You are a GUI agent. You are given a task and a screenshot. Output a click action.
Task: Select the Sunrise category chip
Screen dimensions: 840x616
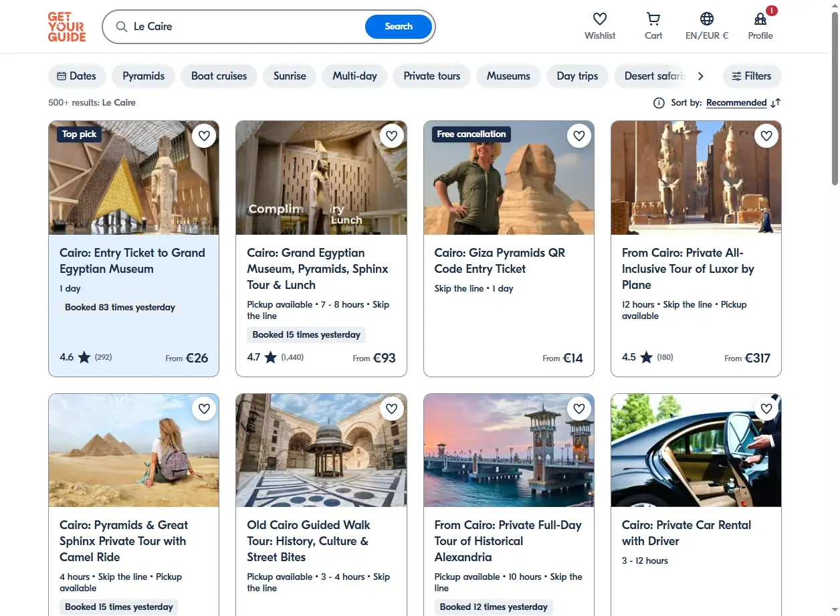(x=290, y=76)
